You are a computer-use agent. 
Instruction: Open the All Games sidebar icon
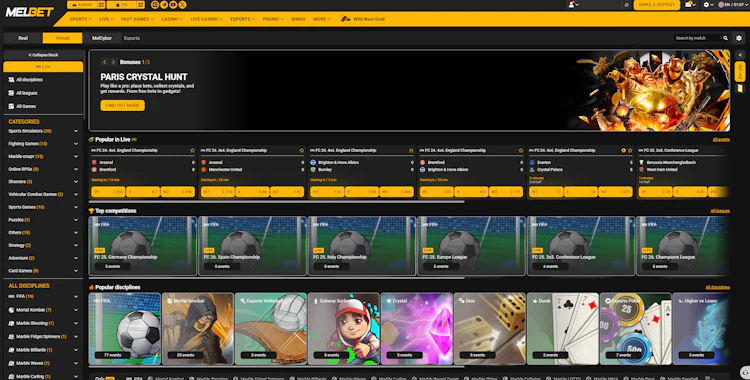(x=11, y=106)
